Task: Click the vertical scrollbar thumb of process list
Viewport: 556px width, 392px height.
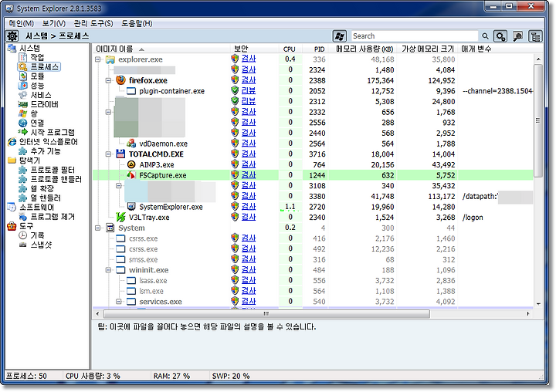Action: coord(538,120)
